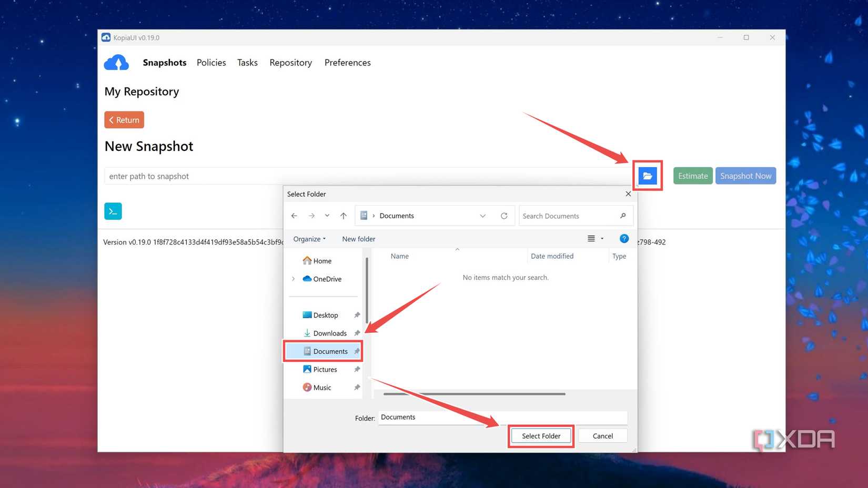Click the Select Folder button
The height and width of the screenshot is (488, 868).
coord(541,436)
